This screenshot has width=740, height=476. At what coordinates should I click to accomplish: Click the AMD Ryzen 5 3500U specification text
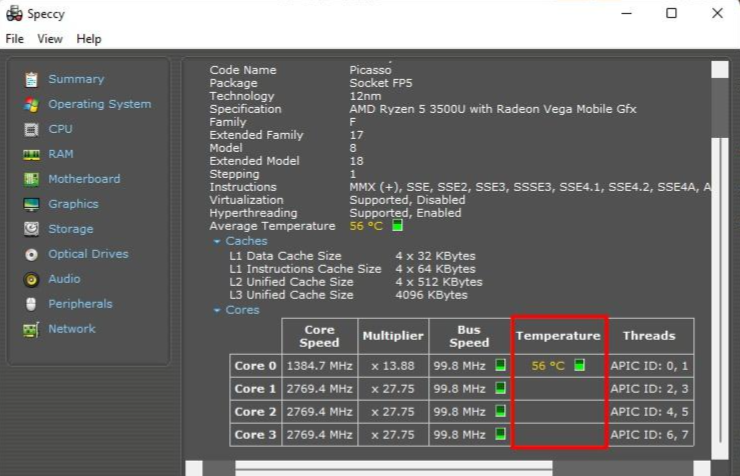click(x=493, y=109)
